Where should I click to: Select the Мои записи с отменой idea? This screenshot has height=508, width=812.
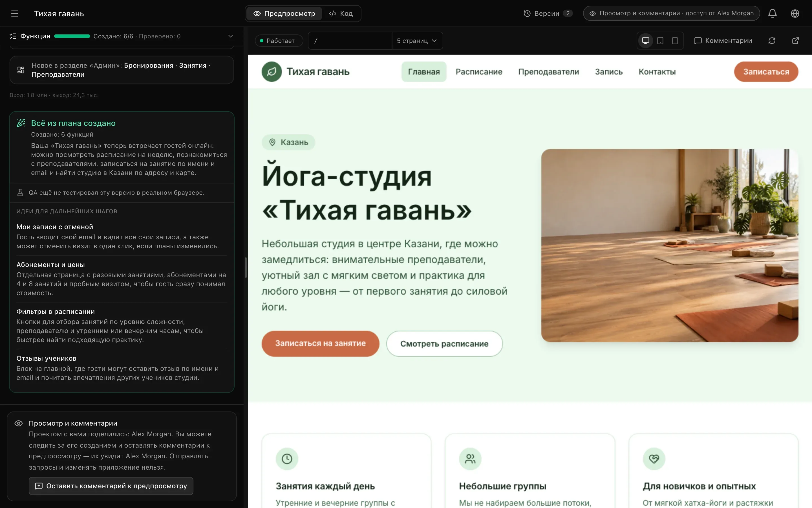122,237
